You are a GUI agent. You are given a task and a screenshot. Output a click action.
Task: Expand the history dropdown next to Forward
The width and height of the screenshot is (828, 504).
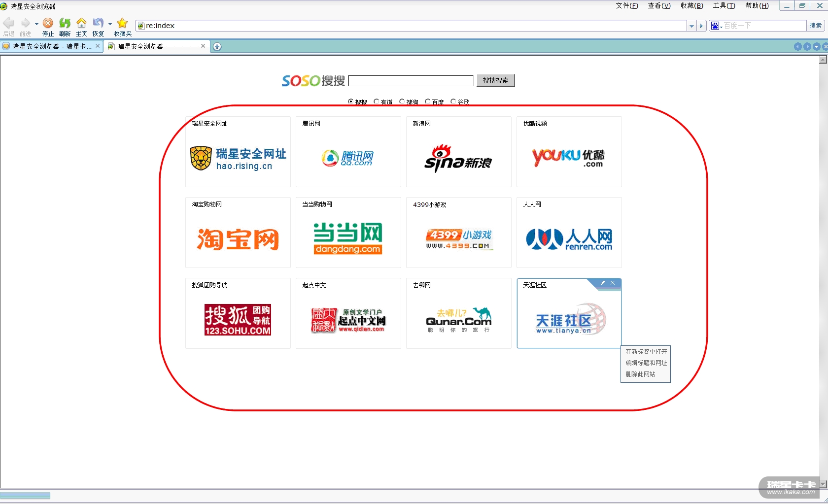pos(36,24)
